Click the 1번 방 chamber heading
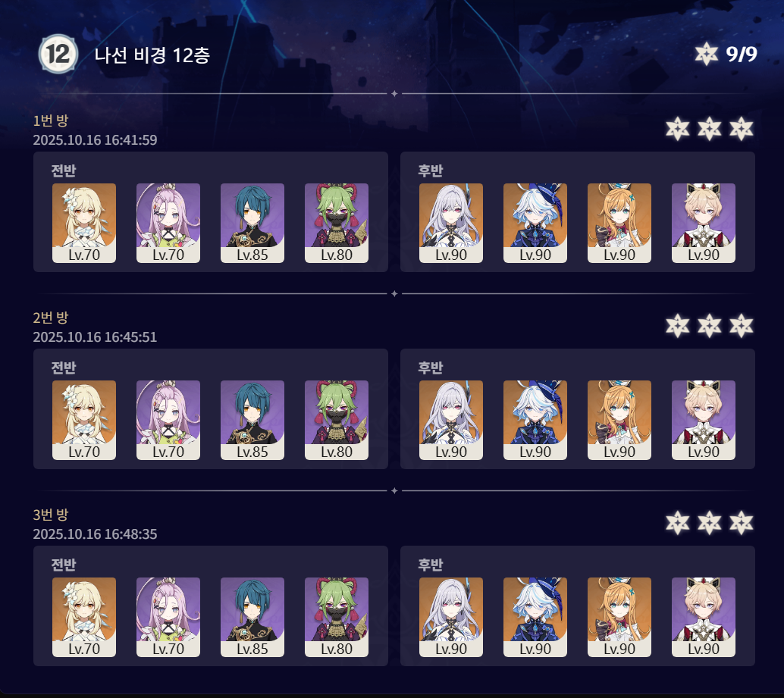This screenshot has width=784, height=698. [x=51, y=121]
